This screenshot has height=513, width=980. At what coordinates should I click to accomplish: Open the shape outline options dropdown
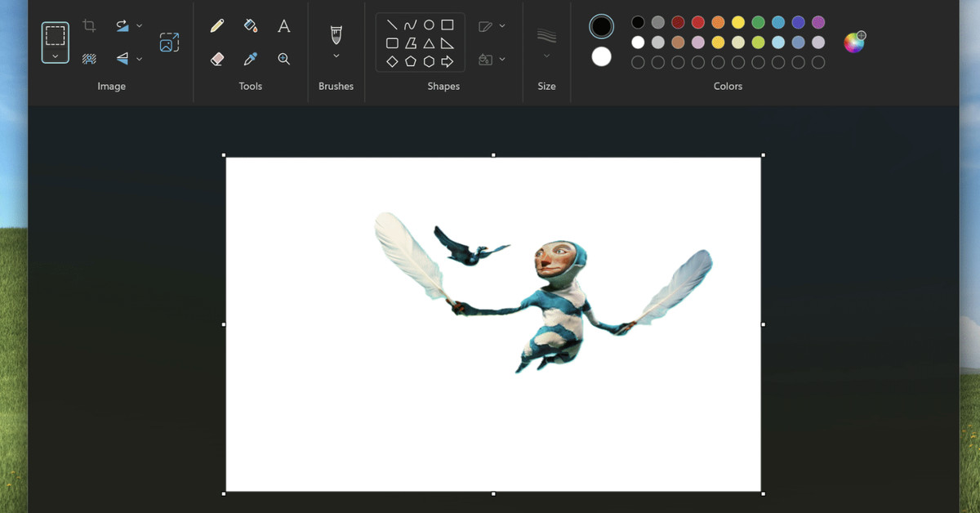click(501, 25)
